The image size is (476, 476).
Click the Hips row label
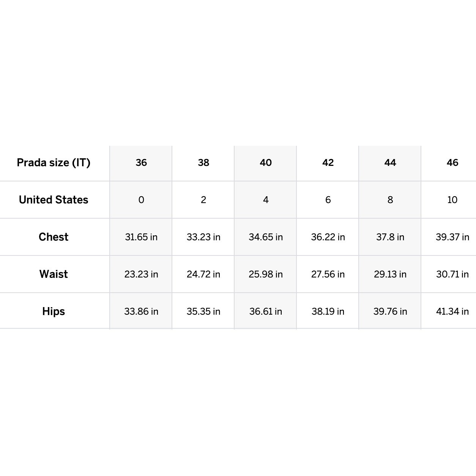point(54,311)
